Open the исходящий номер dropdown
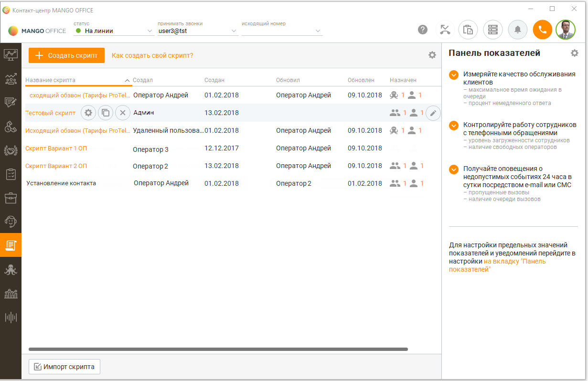 pyautogui.click(x=282, y=31)
